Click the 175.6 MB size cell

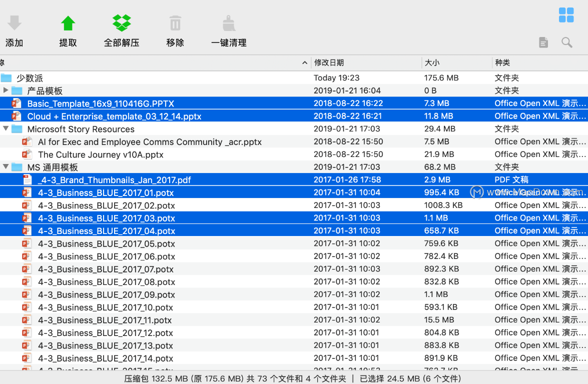[441, 78]
